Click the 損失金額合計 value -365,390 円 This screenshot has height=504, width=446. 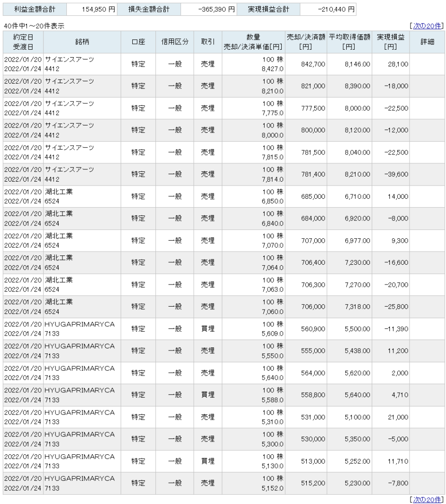(216, 9)
